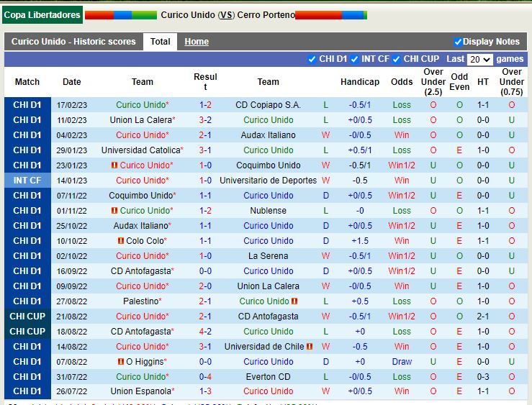The image size is (532, 405).
Task: Click the INT CF match label
Action: click(27, 181)
